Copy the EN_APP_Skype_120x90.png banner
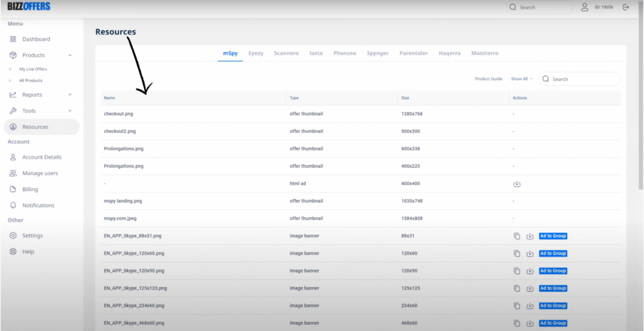This screenshot has width=644, height=331. tap(517, 271)
